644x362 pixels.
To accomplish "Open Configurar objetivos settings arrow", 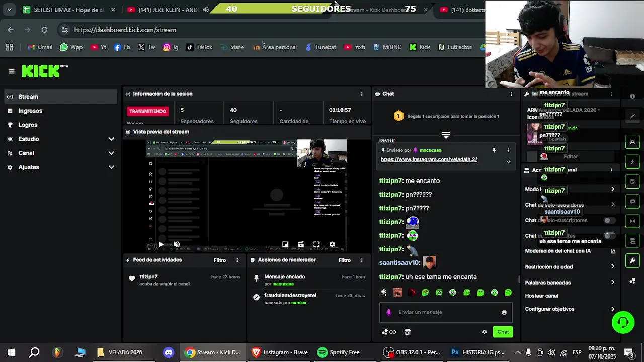I will [612, 309].
